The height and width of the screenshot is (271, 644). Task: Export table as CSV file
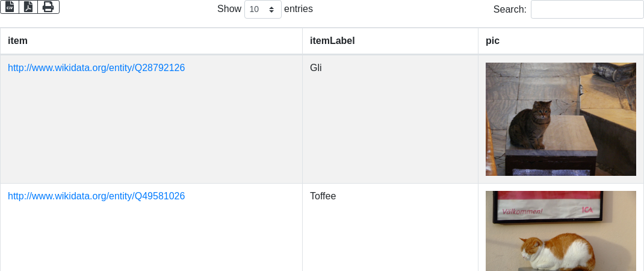(10, 7)
